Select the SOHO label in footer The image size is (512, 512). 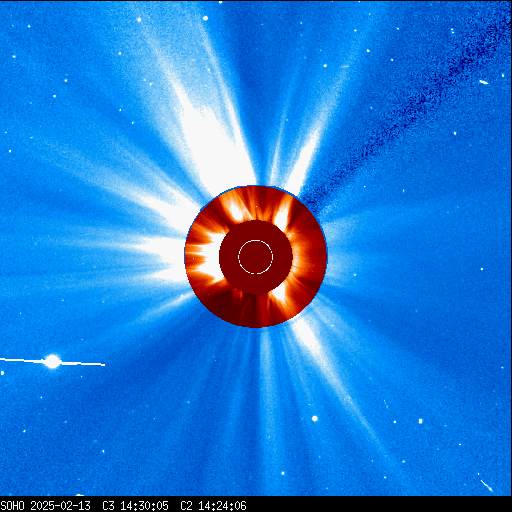12,506
